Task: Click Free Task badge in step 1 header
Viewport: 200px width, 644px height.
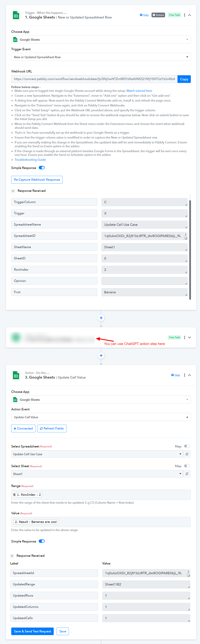Action: [174, 15]
